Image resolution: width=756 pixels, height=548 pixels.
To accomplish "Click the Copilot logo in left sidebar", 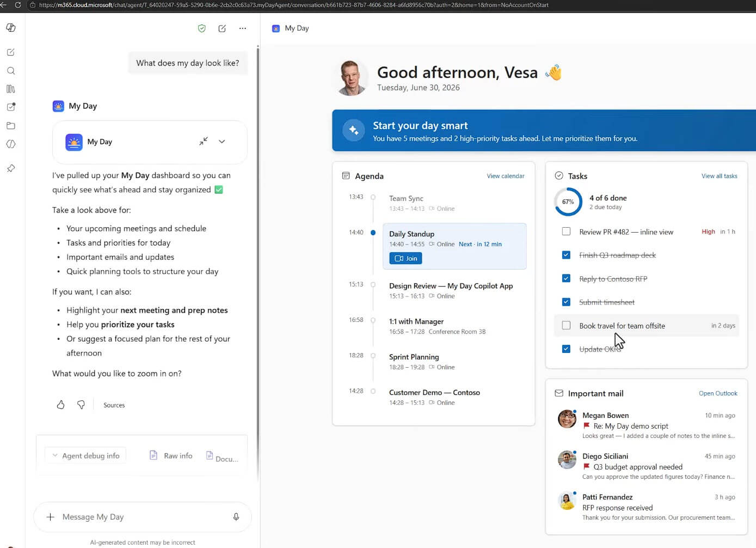I will [11, 28].
